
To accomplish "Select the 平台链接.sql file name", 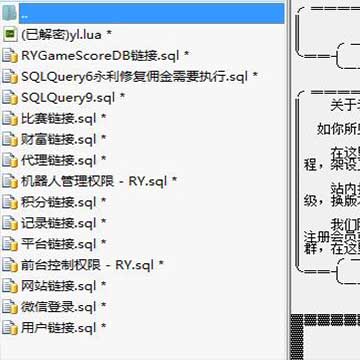I will pos(64,244).
